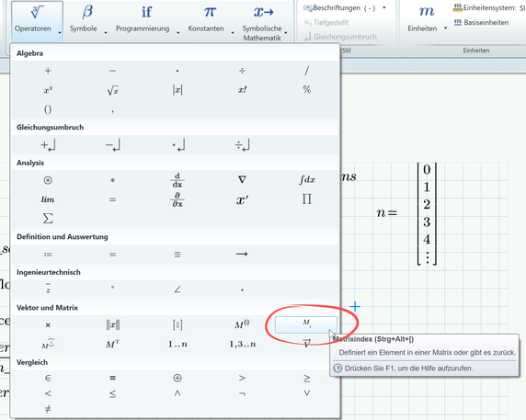Screen dimensions: 526x420
Task: Choose the matrix transpose operator M^T
Action: 112,344
